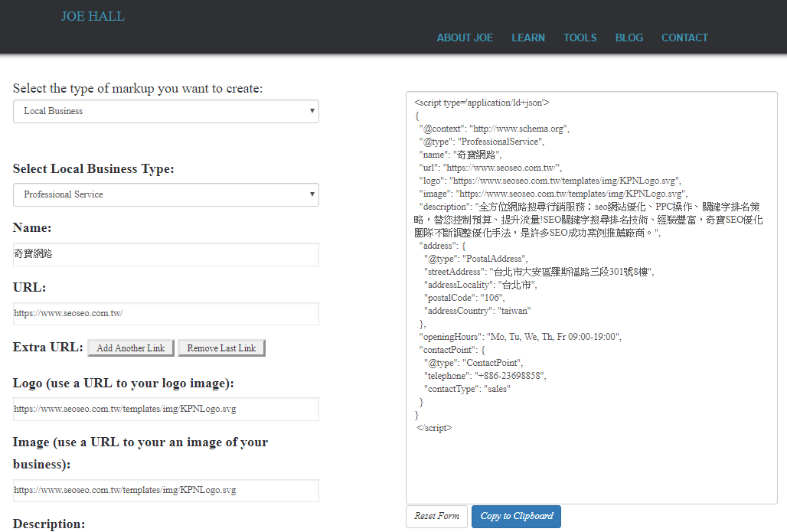Focus the URL input field
Screen dimensions: 787x532
click(166, 314)
